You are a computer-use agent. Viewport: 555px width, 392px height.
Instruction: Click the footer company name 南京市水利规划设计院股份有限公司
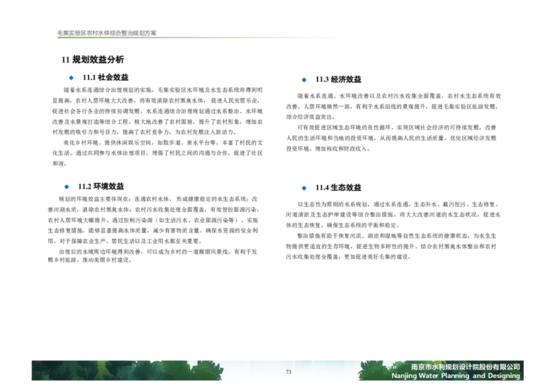pos(466,366)
